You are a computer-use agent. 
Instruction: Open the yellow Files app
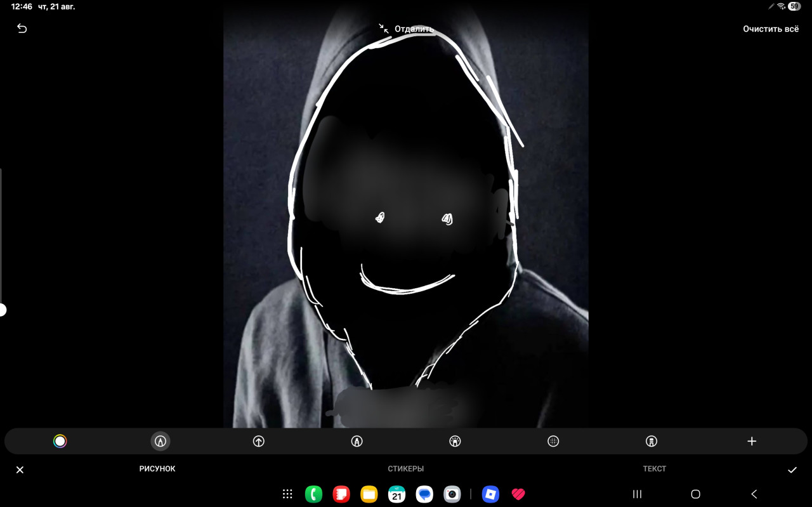[x=369, y=494]
